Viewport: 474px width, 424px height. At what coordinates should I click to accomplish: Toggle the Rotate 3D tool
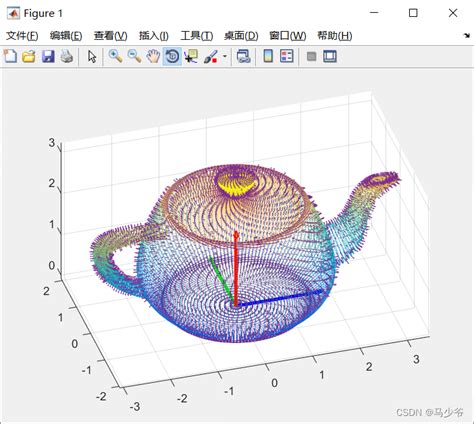(x=172, y=56)
